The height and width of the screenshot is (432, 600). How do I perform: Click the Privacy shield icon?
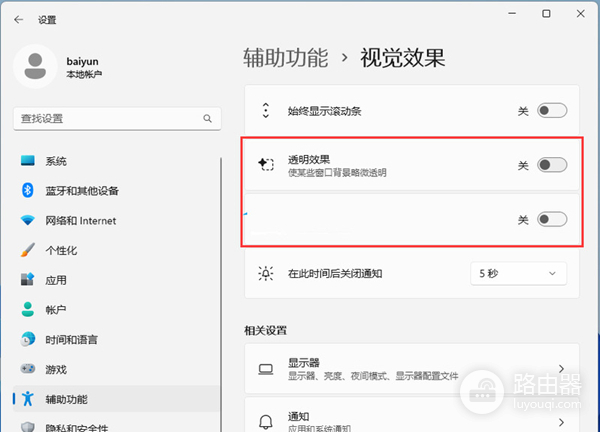tap(28, 427)
